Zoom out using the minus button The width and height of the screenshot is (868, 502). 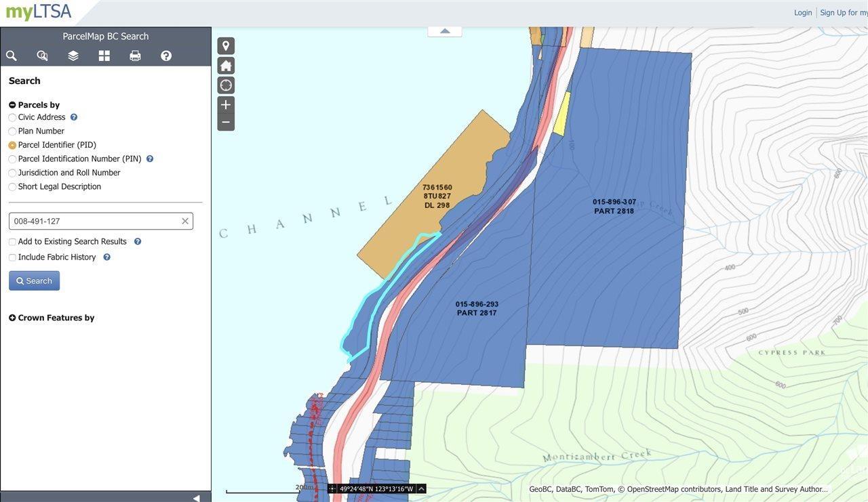(x=226, y=123)
